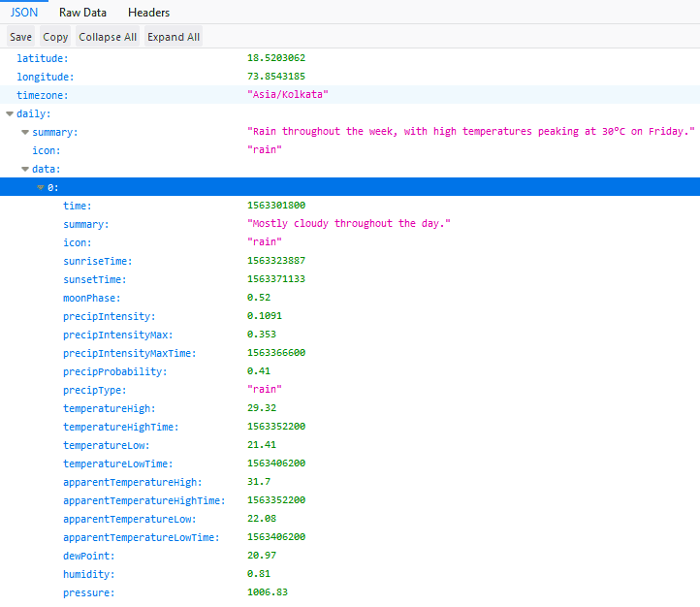Select the humidity key row
This screenshot has width=700, height=607.
click(88, 574)
